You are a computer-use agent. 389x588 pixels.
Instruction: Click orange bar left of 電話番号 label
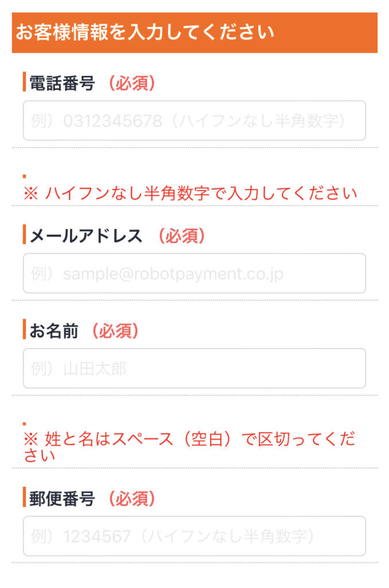[24, 82]
